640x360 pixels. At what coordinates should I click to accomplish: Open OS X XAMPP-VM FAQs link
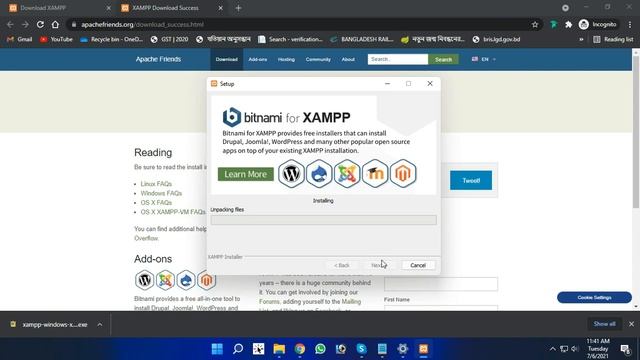pyautogui.click(x=173, y=212)
